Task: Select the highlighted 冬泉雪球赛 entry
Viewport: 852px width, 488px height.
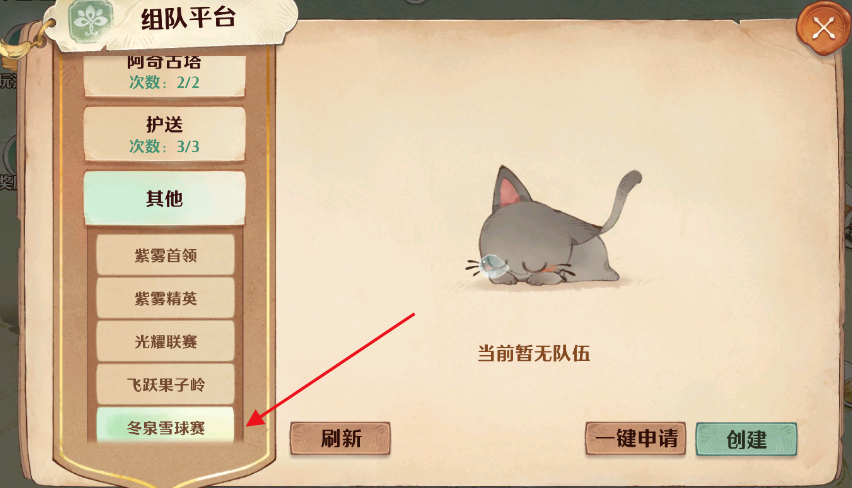Action: 166,426
